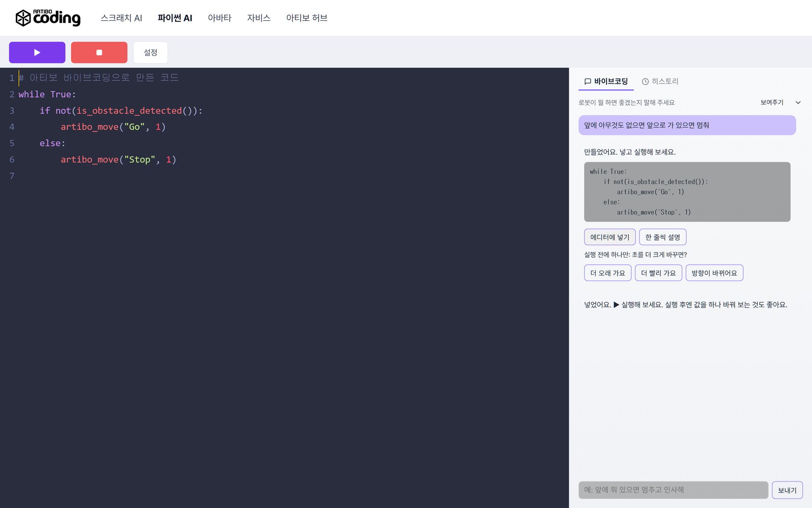Image resolution: width=812 pixels, height=508 pixels.
Task: Run the code with the purple play button
Action: [37, 52]
